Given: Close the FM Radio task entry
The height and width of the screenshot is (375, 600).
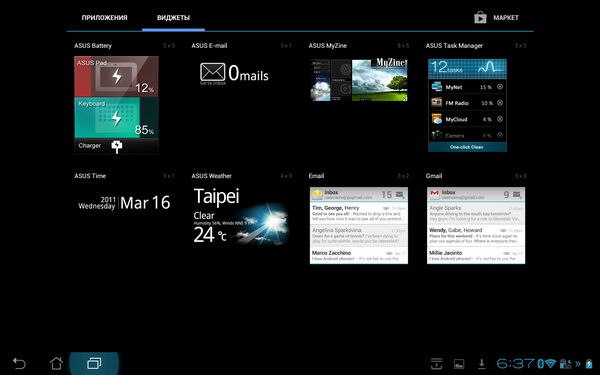Looking at the screenshot, I should click(500, 103).
